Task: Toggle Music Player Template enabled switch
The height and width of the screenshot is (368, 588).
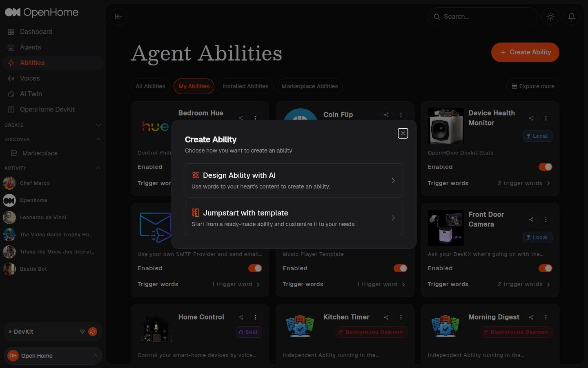Action: (401, 268)
